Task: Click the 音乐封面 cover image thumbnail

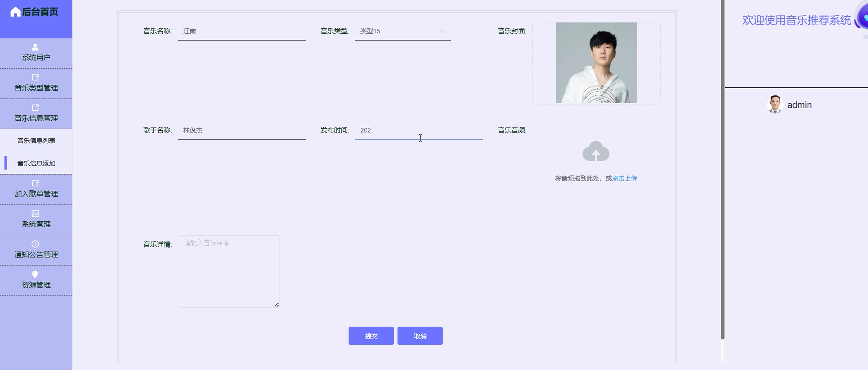Action: coord(596,63)
